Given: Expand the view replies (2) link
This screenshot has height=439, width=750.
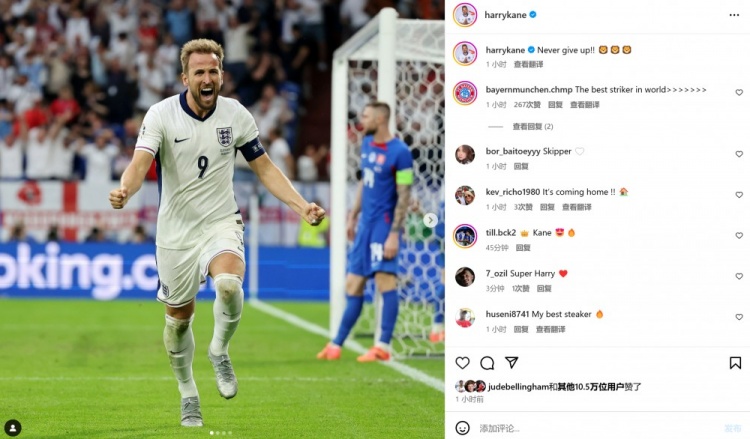Looking at the screenshot, I should 533,126.
